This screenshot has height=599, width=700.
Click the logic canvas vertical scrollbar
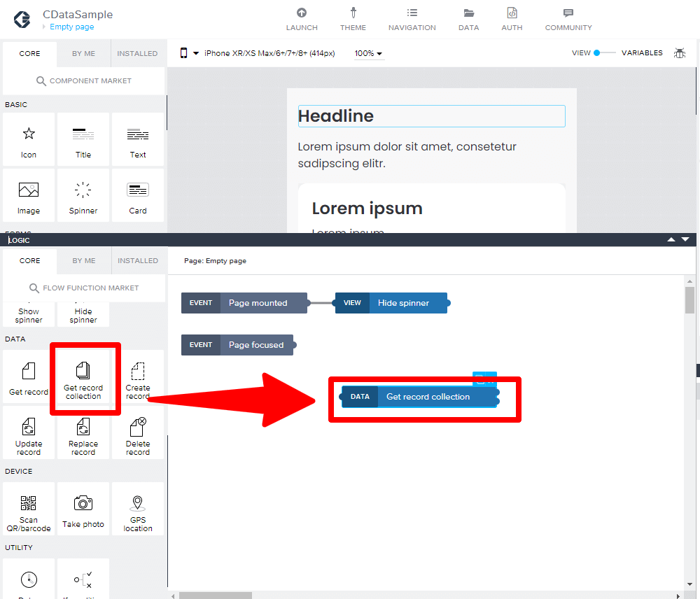[x=689, y=300]
